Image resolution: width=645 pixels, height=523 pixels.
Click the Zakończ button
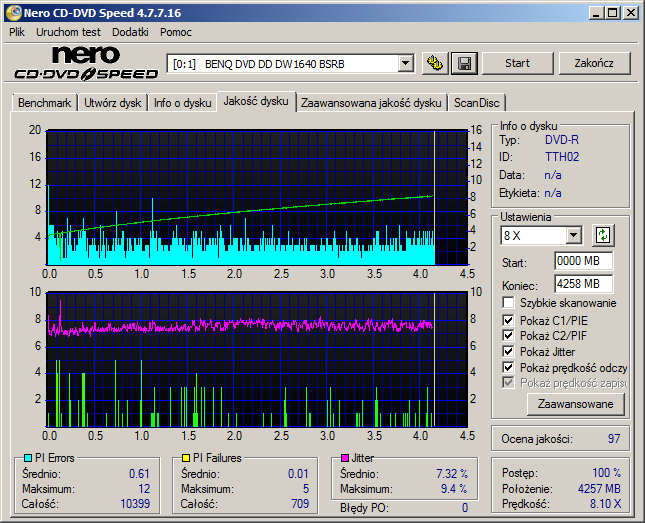pos(594,63)
